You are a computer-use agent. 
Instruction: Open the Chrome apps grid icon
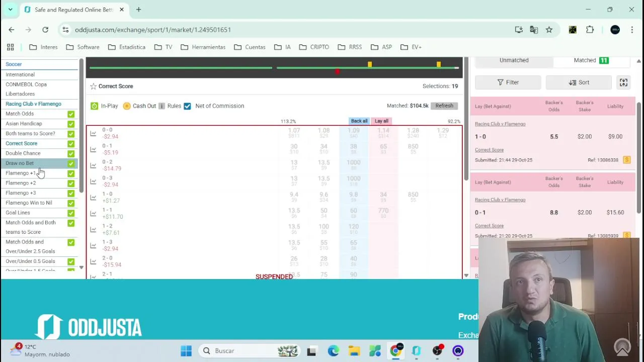tap(10, 47)
